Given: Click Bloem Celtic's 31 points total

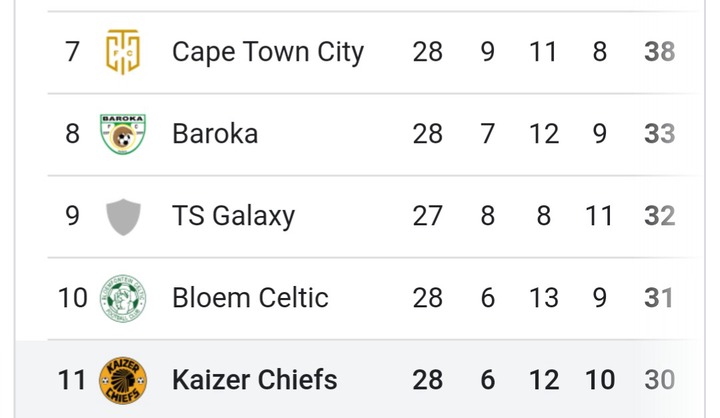Looking at the screenshot, I should (659, 298).
